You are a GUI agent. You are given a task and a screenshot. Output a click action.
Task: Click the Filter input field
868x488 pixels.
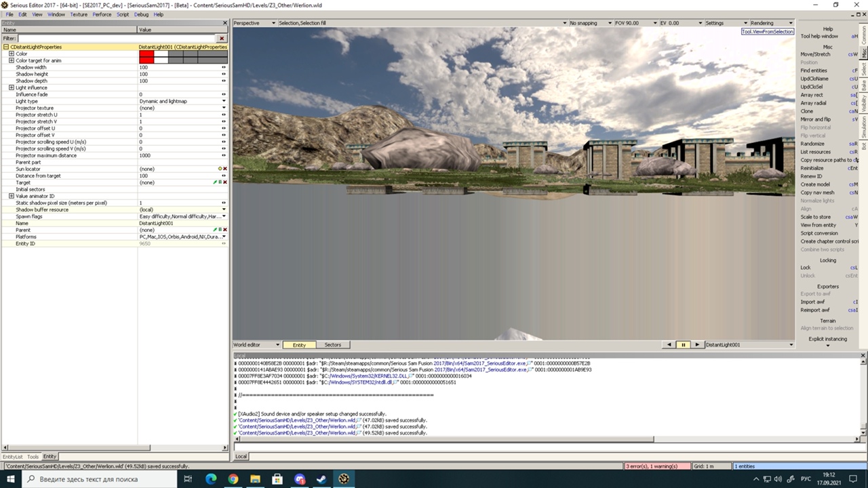[117, 39]
